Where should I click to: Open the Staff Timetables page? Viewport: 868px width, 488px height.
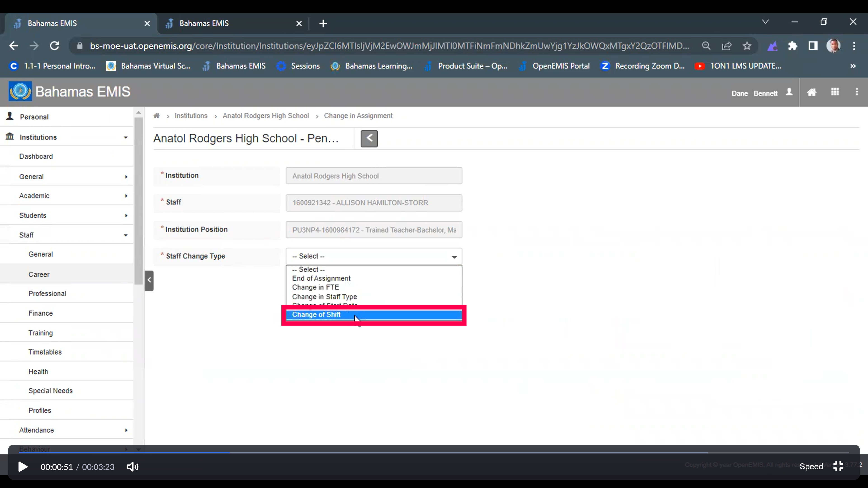pyautogui.click(x=67, y=352)
